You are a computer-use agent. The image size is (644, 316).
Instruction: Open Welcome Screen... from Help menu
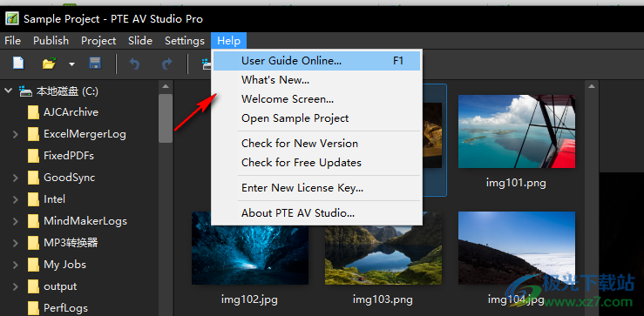(x=316, y=99)
